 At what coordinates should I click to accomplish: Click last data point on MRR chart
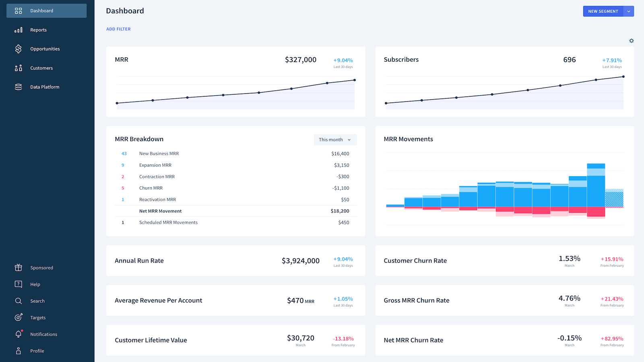[355, 80]
